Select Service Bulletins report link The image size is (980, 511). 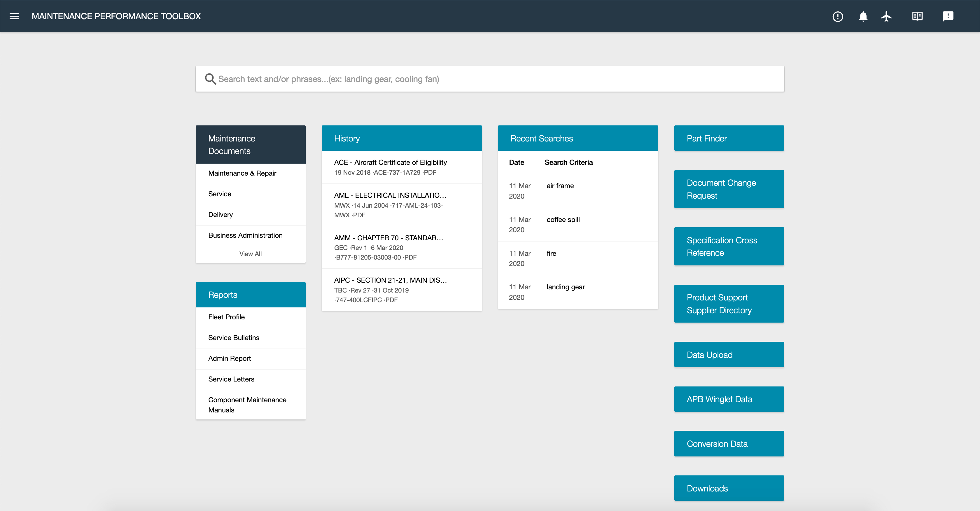coord(233,338)
